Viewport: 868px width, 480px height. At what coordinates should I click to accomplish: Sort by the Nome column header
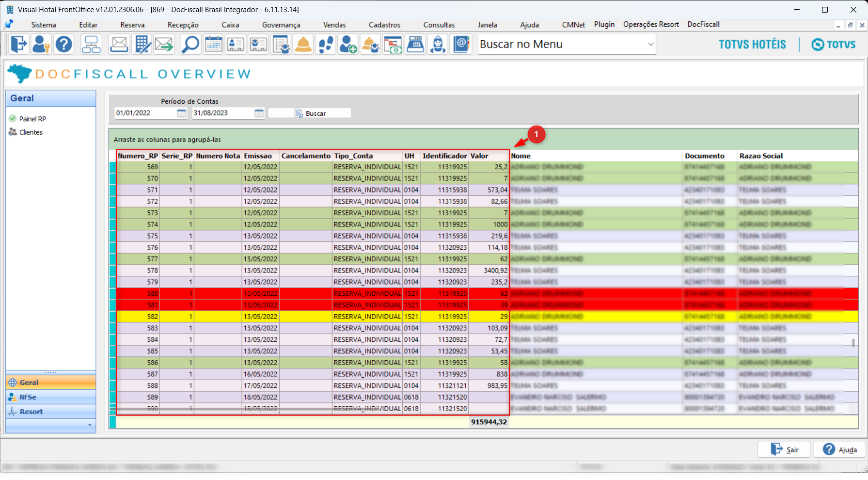click(x=596, y=156)
